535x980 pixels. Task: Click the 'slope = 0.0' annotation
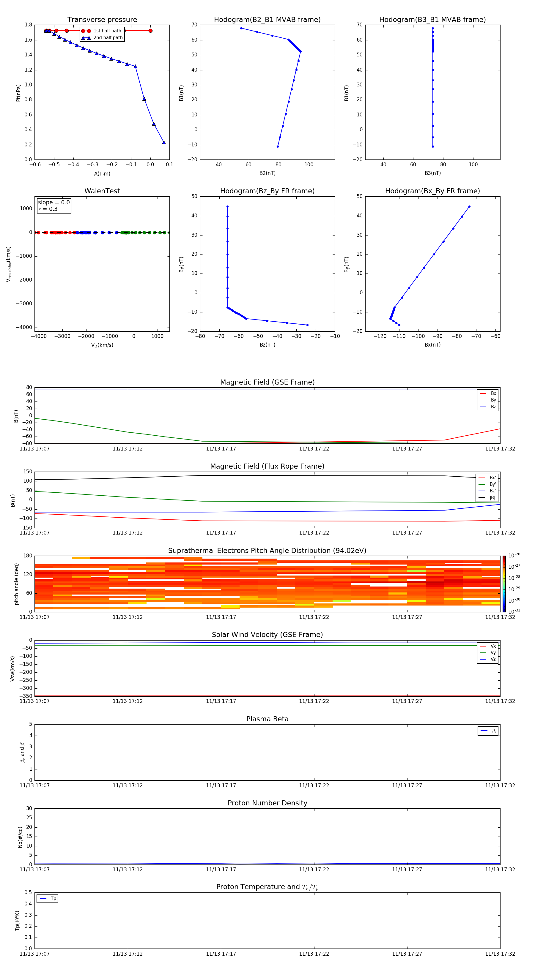pyautogui.click(x=54, y=203)
